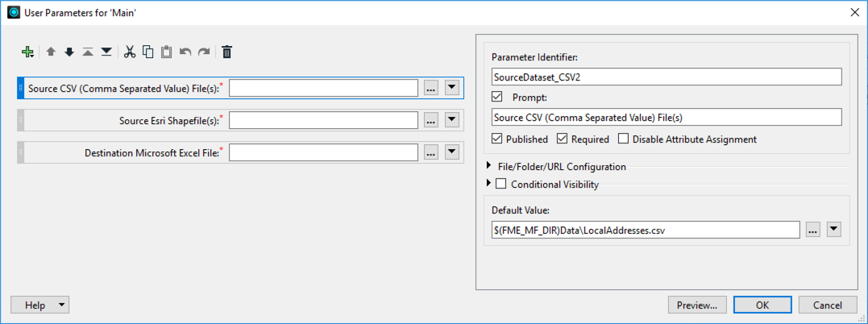This screenshot has height=324, width=868.
Task: Confirm the dialog with OK
Action: point(762,305)
